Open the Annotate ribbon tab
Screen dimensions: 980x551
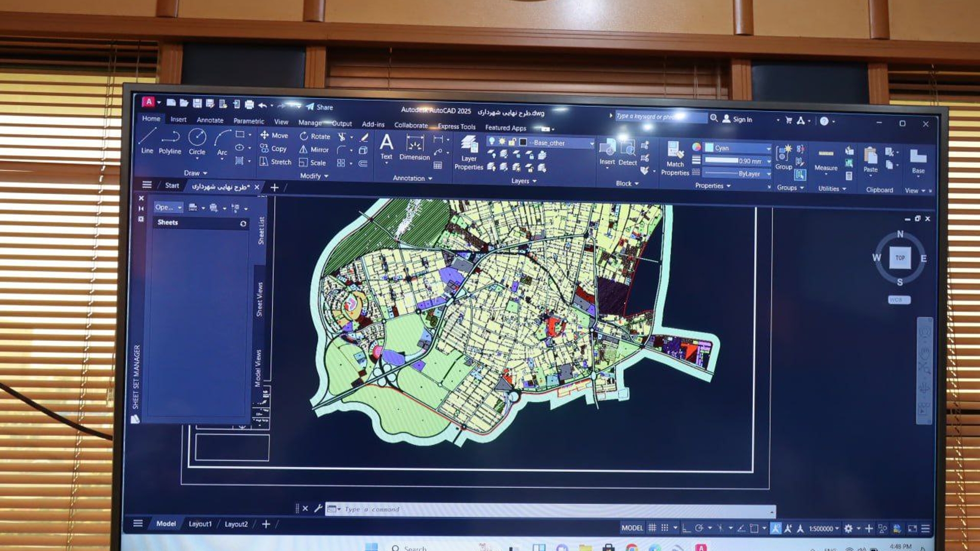210,120
